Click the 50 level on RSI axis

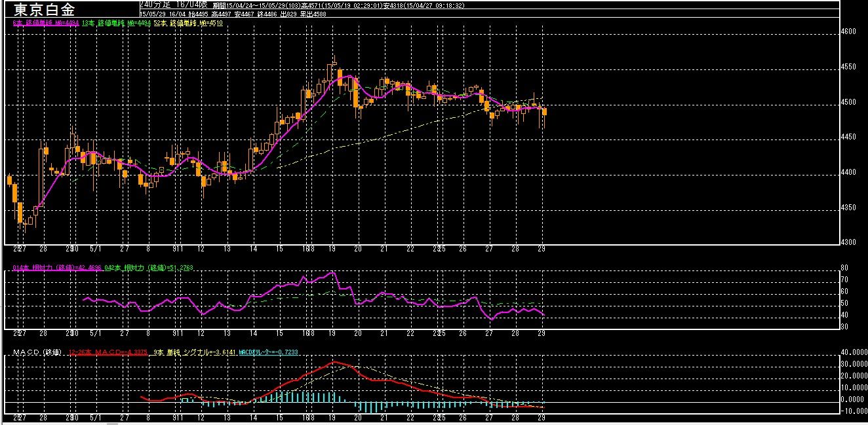[846, 303]
